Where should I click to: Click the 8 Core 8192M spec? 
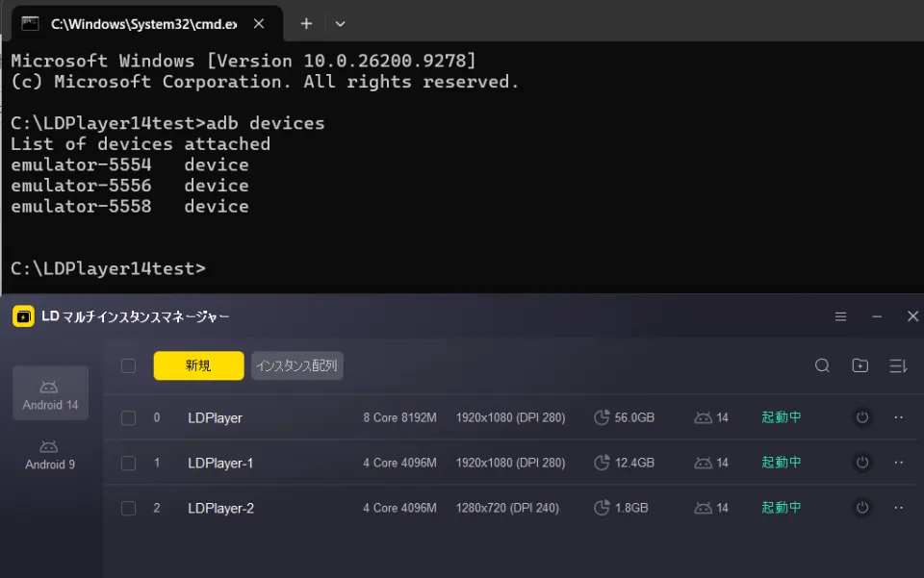coord(399,417)
